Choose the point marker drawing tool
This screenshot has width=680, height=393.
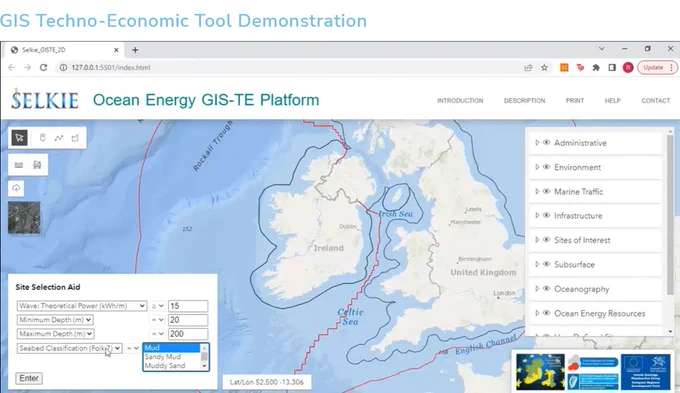click(x=42, y=138)
